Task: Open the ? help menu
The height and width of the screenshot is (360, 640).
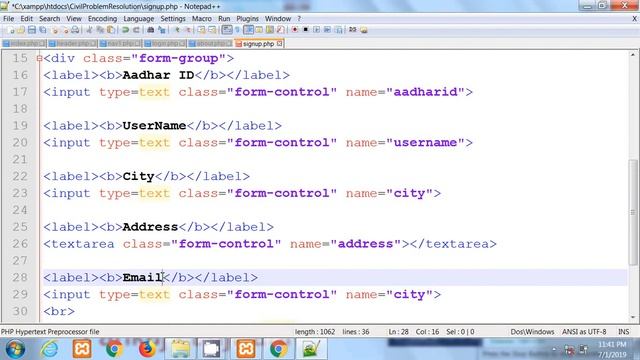Action: coord(299,19)
